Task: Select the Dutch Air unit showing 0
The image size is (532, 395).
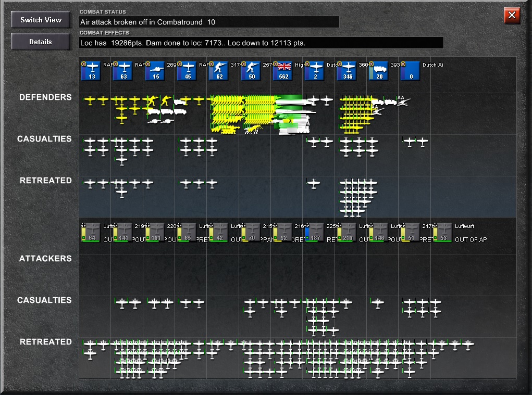Action: [411, 71]
